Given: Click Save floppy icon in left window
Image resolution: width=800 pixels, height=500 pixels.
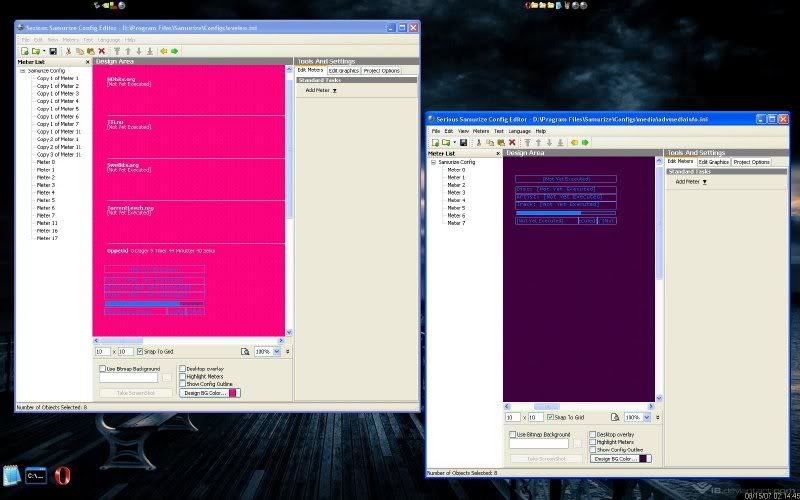Looking at the screenshot, I should pyautogui.click(x=53, y=51).
